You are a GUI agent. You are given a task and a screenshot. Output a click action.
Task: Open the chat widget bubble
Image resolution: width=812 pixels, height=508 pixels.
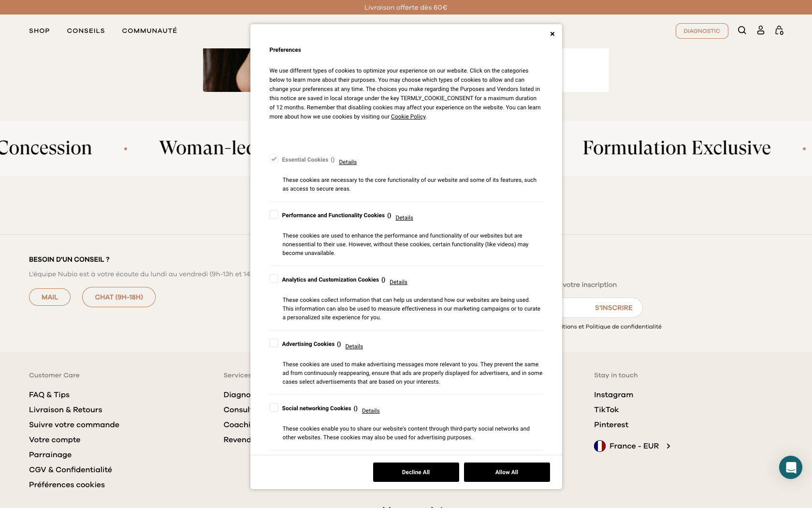coord(791,467)
